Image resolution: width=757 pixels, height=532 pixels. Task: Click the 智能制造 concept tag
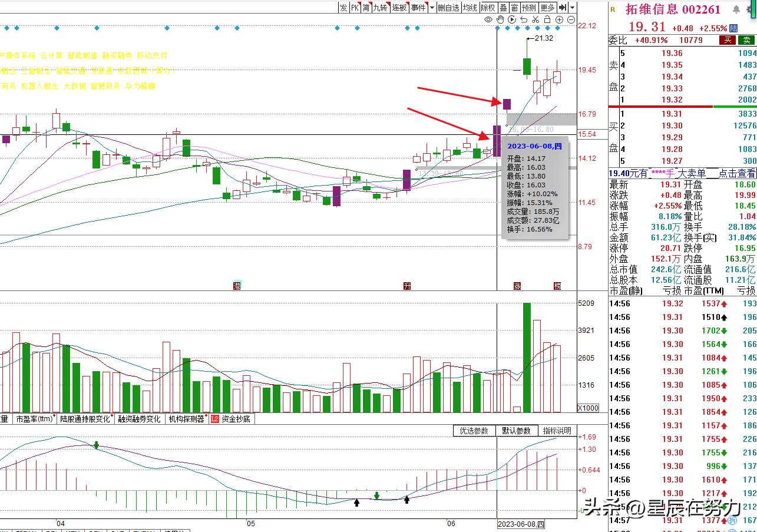[82, 55]
